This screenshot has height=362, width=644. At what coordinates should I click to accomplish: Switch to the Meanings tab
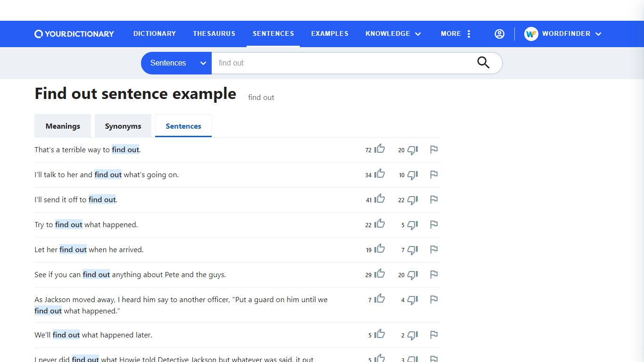(x=63, y=126)
